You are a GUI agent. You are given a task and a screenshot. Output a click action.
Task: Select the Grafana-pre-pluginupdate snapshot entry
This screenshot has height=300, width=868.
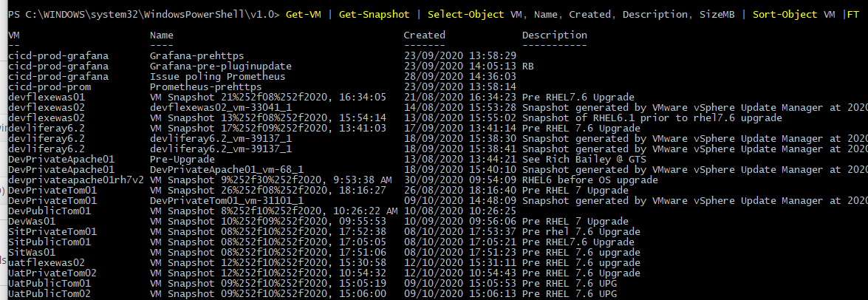click(x=221, y=66)
